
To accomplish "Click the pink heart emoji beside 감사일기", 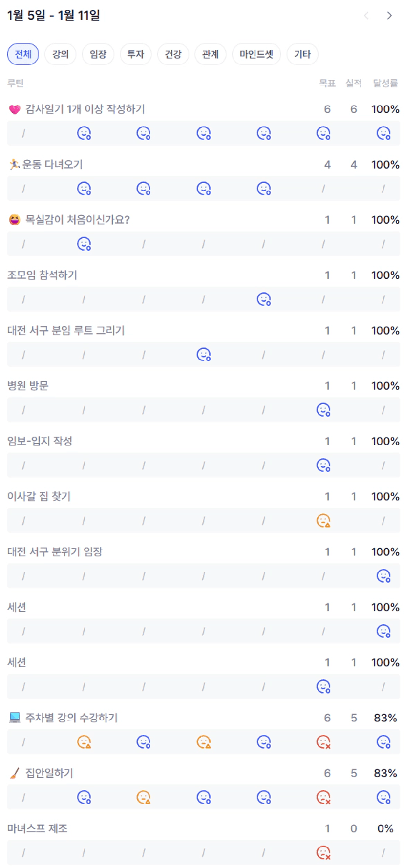I will point(15,109).
